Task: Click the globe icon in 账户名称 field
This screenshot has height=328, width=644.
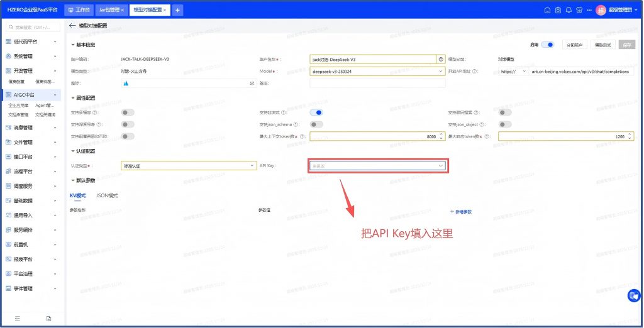Action: coord(441,59)
